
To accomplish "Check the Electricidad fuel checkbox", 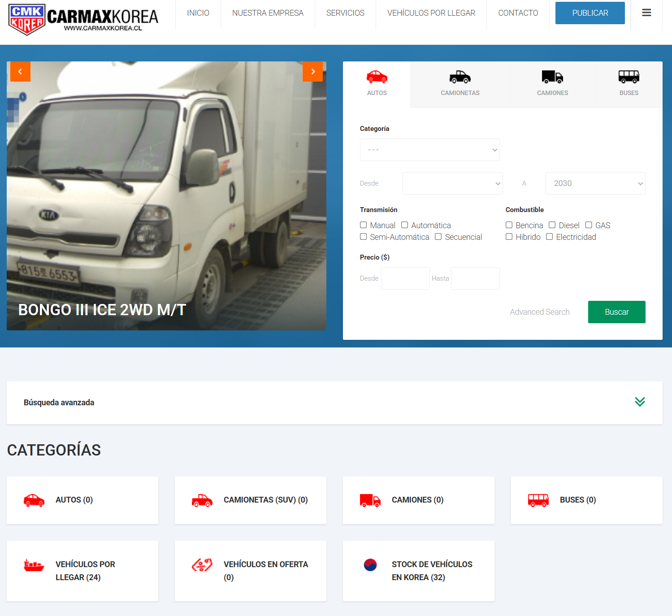I will (x=550, y=237).
